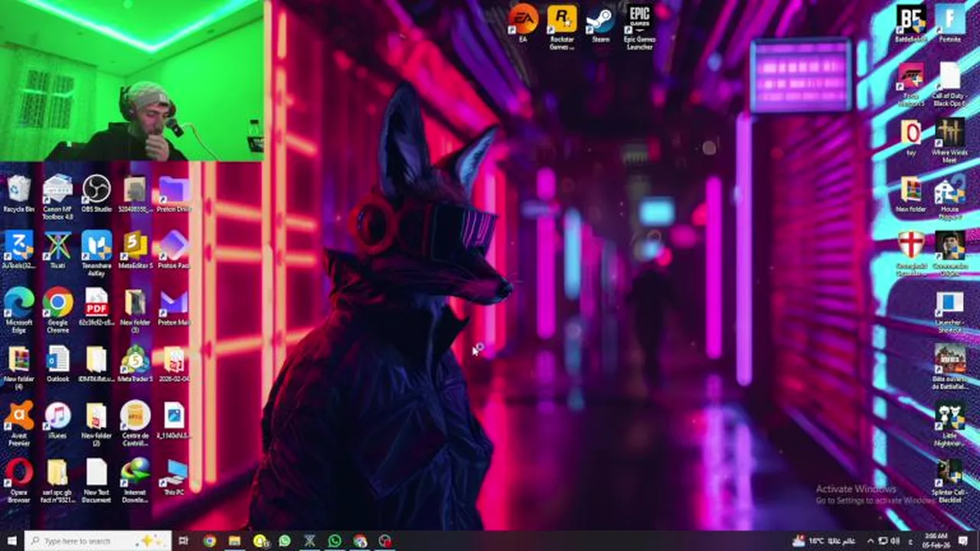Open the Windows Start menu
The width and height of the screenshot is (980, 551).
11,541
